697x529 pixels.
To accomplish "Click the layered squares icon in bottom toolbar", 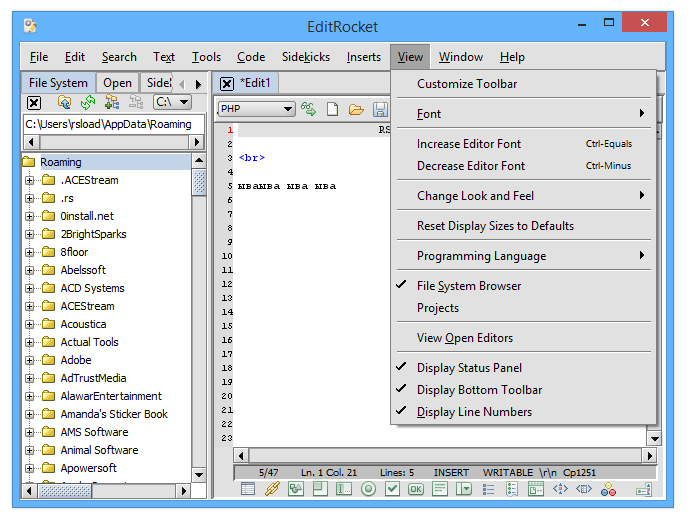I will pyautogui.click(x=320, y=489).
